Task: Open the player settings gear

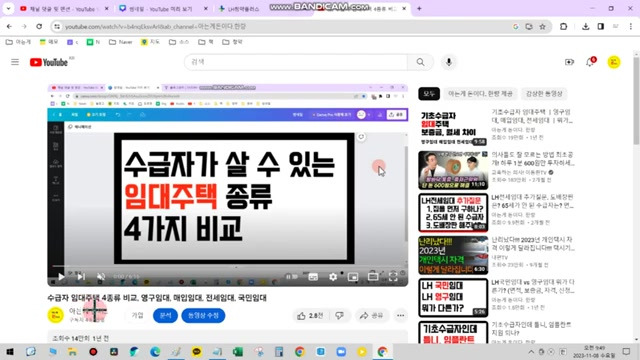Action: [x=333, y=277]
